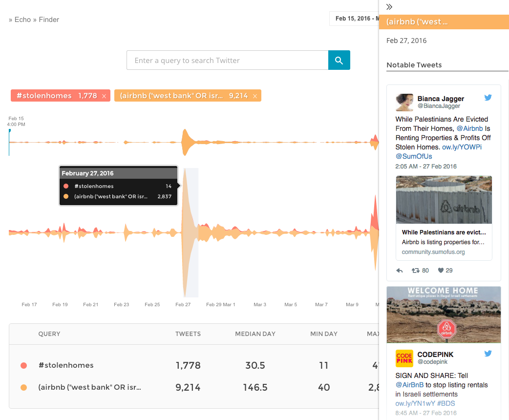Collapse the side panel with double chevron
The width and height of the screenshot is (509, 420).
click(389, 7)
